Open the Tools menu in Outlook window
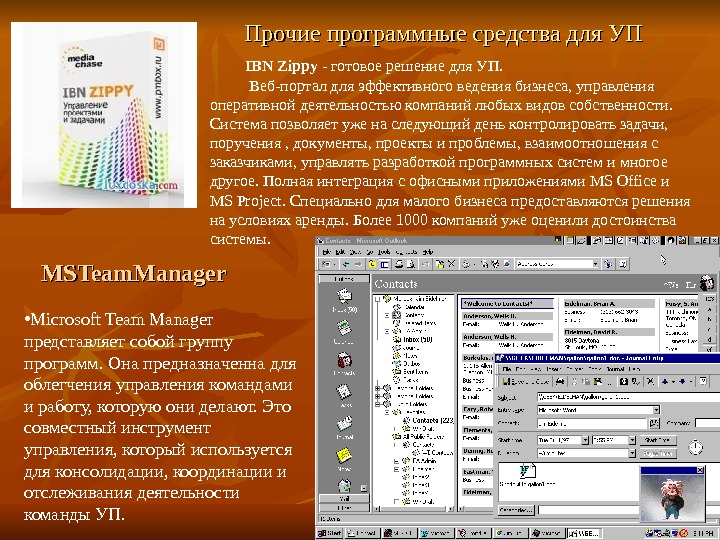Image resolution: width=720 pixels, height=540 pixels. pyautogui.click(x=383, y=252)
